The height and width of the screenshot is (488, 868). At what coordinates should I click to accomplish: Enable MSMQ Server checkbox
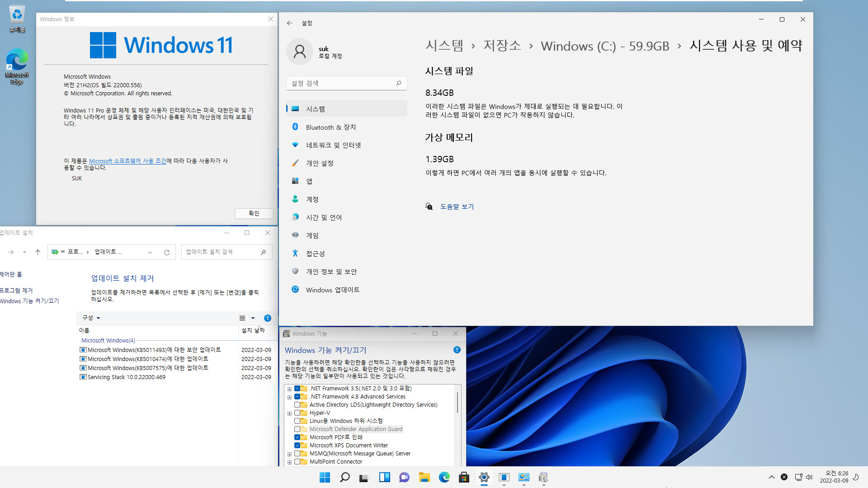point(297,454)
